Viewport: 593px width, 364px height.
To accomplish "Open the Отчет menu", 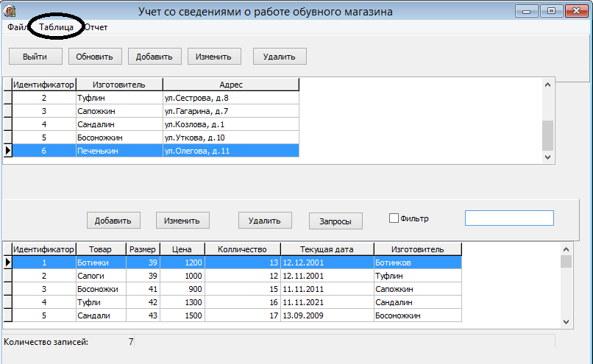I will pos(96,27).
